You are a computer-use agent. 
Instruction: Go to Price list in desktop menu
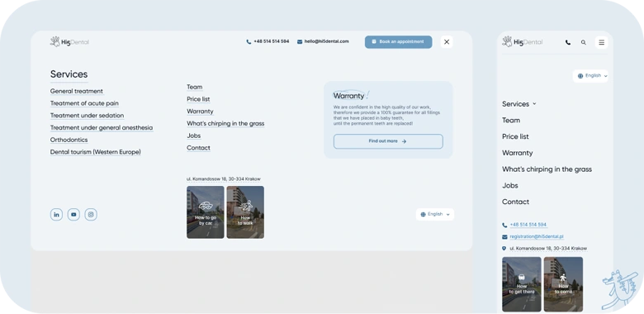(x=198, y=99)
